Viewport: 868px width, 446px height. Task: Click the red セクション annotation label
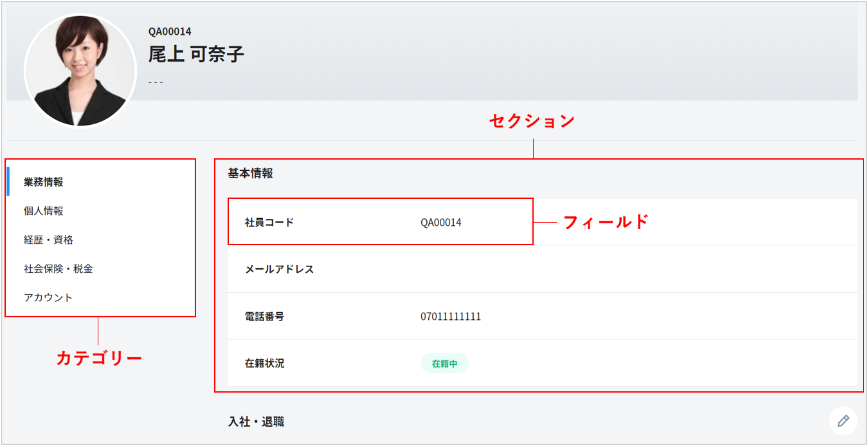click(x=532, y=121)
